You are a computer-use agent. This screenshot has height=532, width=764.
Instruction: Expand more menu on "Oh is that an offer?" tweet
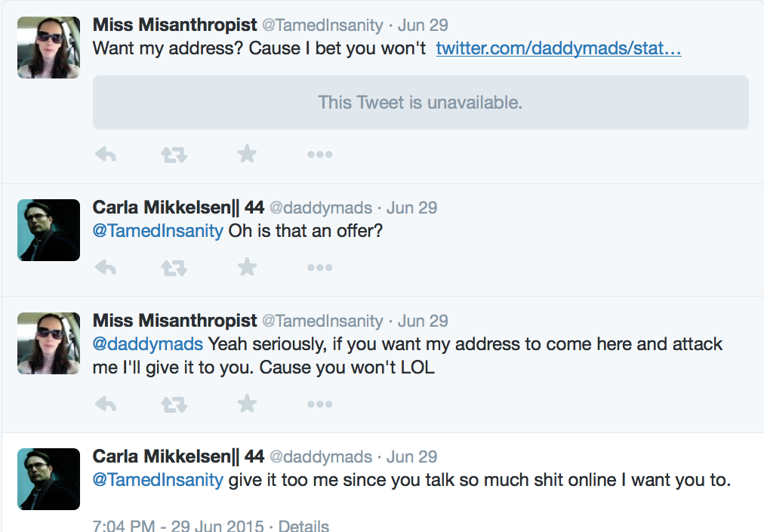pyautogui.click(x=319, y=267)
